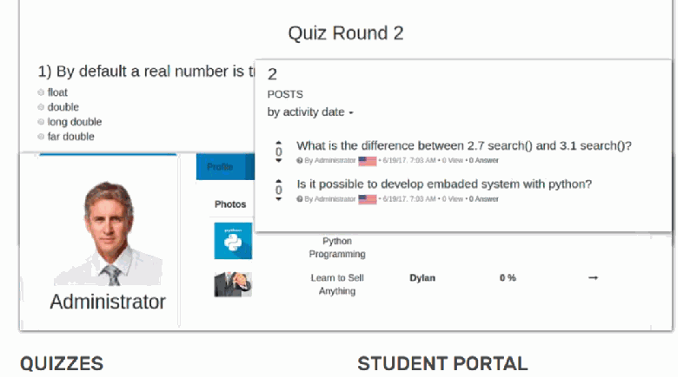Downvote the 2.7 search() question

click(278, 160)
